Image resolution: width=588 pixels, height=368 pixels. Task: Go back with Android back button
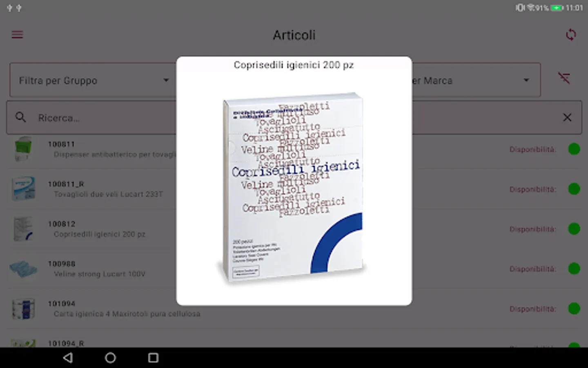click(x=68, y=358)
